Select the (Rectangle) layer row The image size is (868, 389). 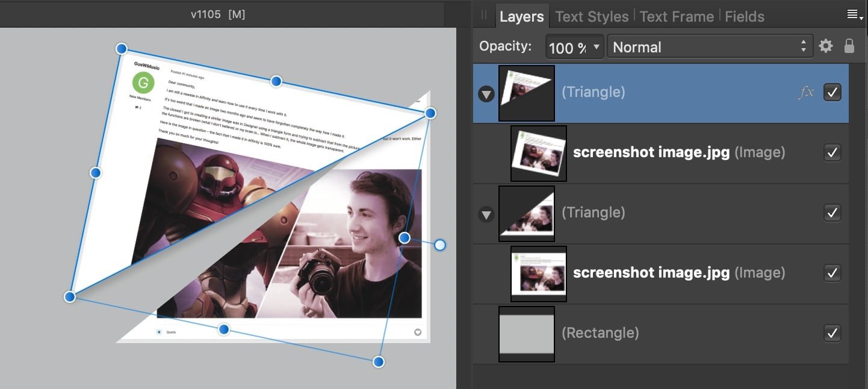click(x=661, y=334)
